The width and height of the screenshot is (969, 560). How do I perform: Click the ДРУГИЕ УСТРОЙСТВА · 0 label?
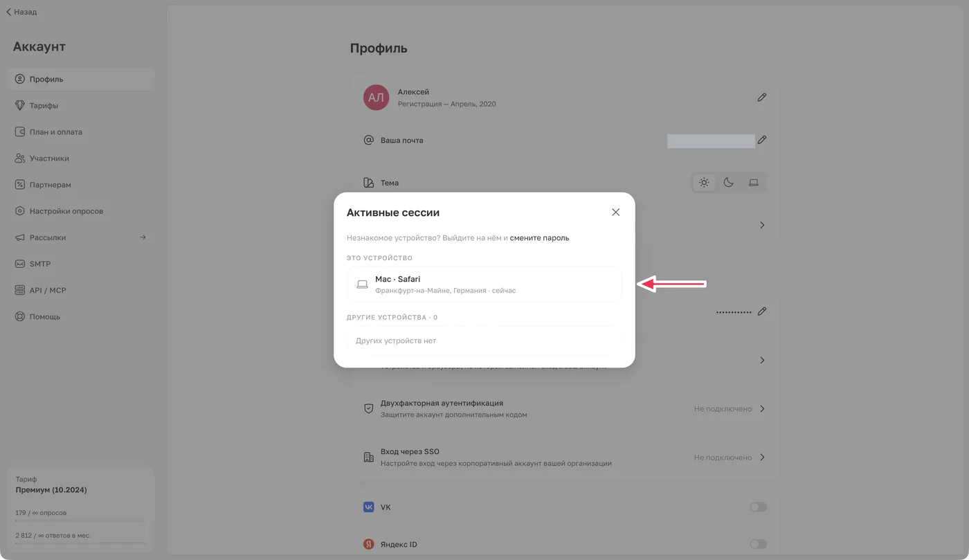point(392,317)
